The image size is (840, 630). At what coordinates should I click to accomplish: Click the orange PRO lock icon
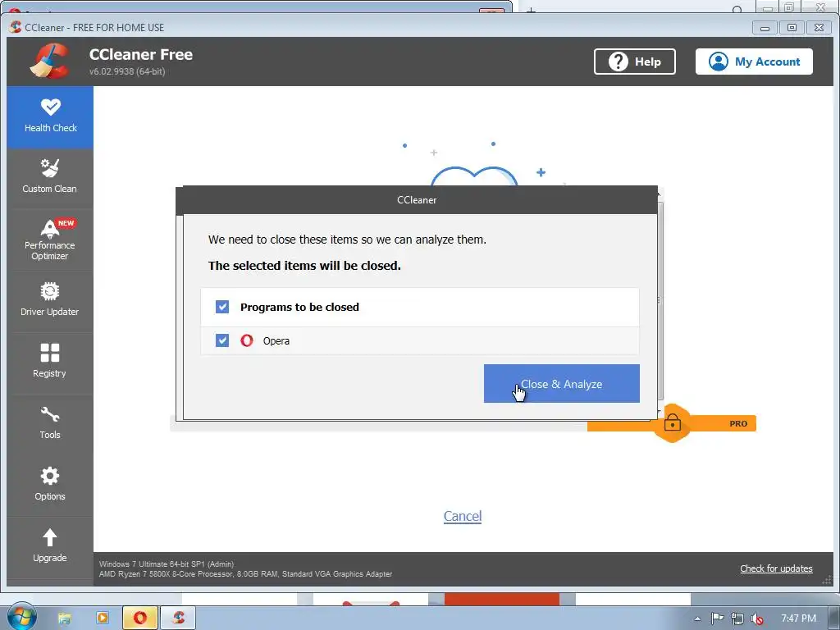(673, 423)
